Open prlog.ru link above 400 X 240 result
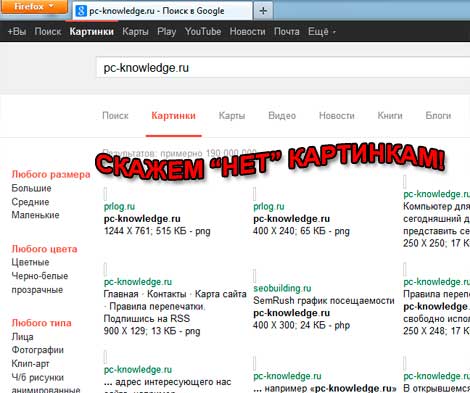Viewport: 470px width, 393px height. 269,207
